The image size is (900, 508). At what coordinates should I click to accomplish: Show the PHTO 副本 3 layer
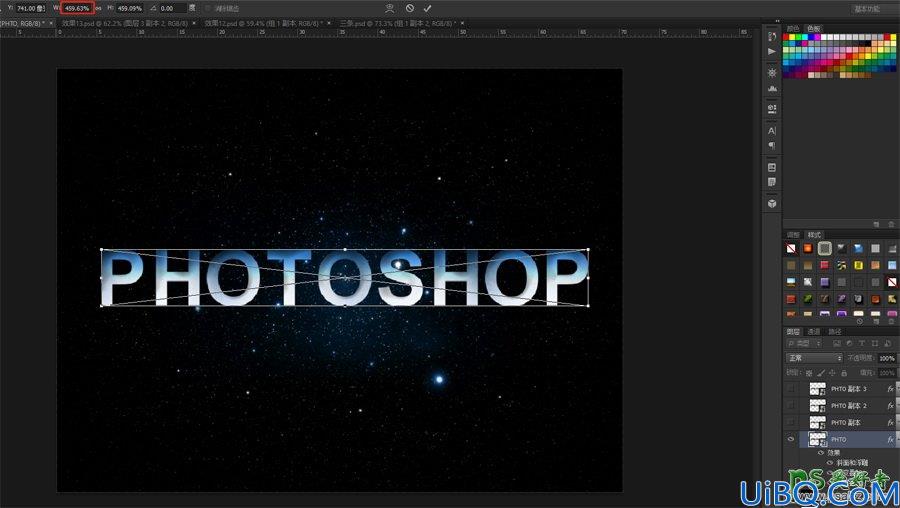tap(791, 389)
